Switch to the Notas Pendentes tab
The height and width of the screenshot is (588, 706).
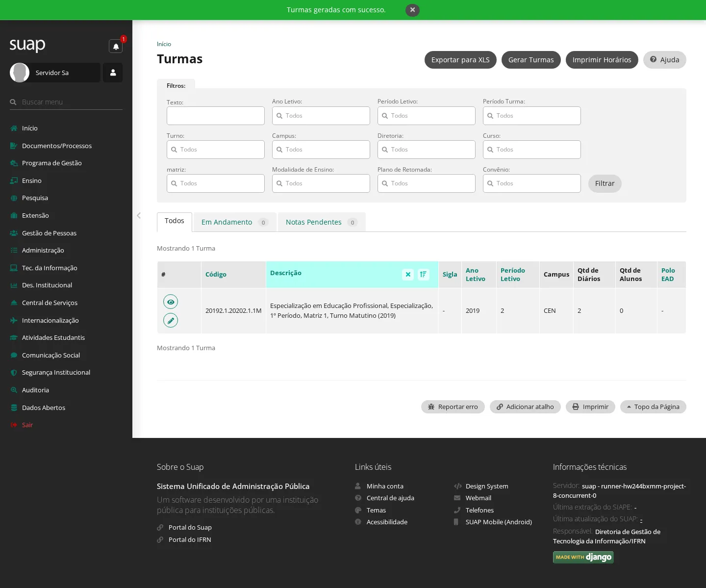pos(322,222)
